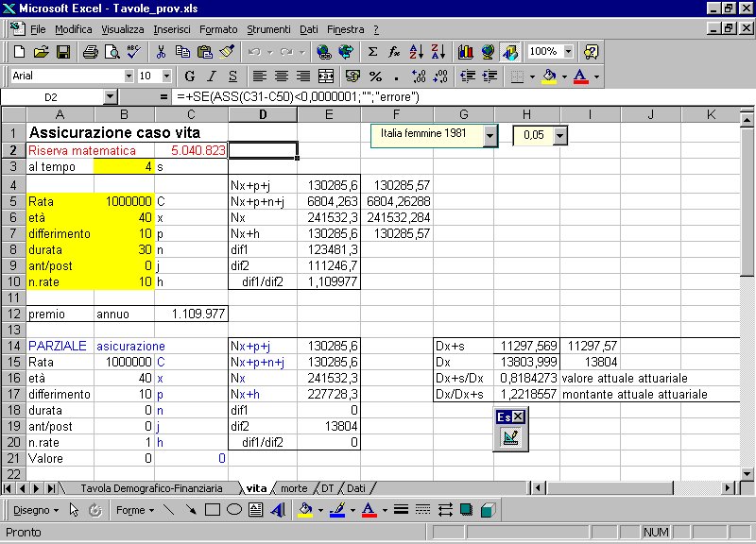Image resolution: width=756 pixels, height=544 pixels.
Task: Open the Disegno menu button
Action: pyautogui.click(x=35, y=510)
